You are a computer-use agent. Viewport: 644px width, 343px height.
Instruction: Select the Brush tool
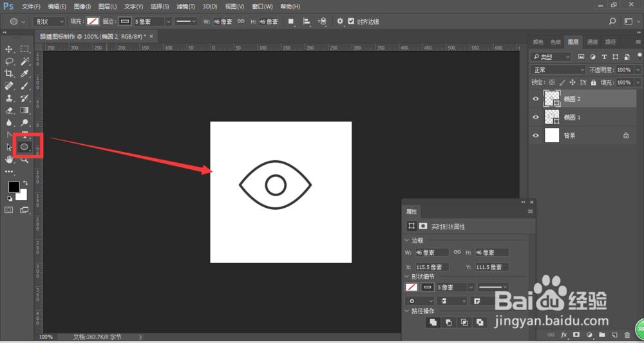24,86
